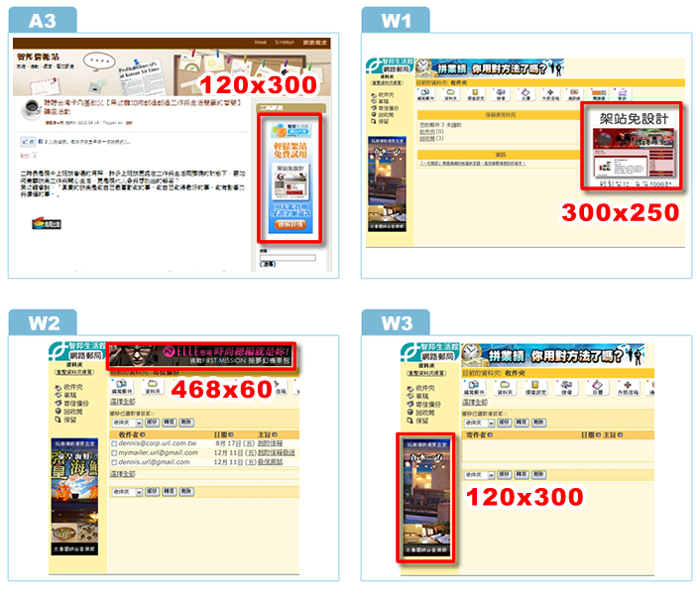
Task: Open the news link under 資訊 in W1
Action: [472, 164]
